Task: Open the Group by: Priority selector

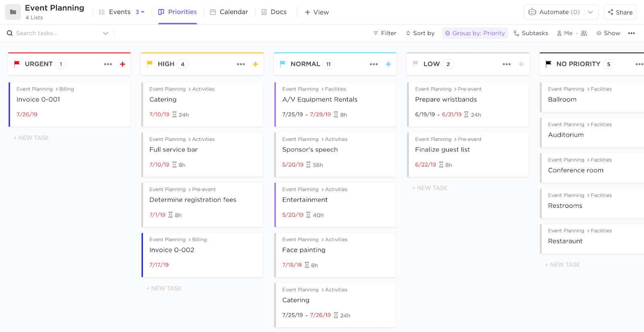Action: point(475,33)
